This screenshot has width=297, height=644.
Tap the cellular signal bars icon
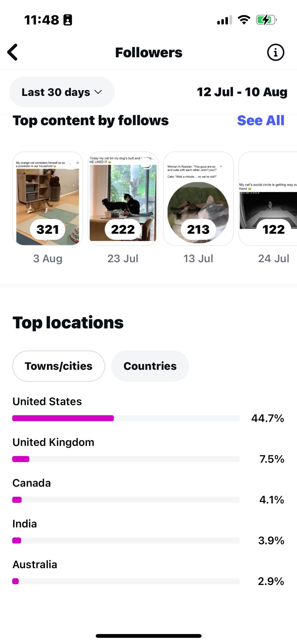coord(224,20)
